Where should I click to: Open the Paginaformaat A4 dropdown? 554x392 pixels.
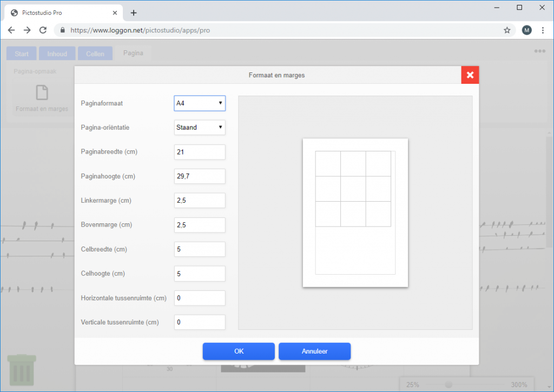point(200,103)
